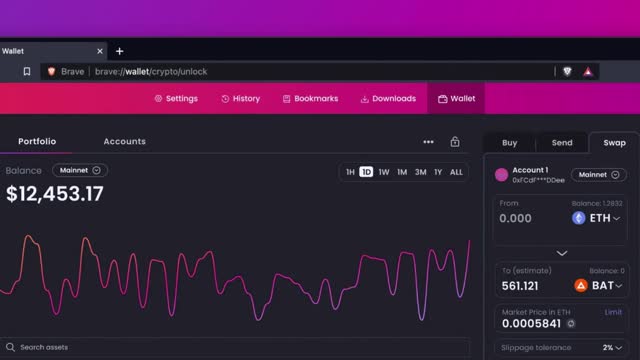
Task: Click the Brave lion icon in address bar
Action: tap(51, 72)
